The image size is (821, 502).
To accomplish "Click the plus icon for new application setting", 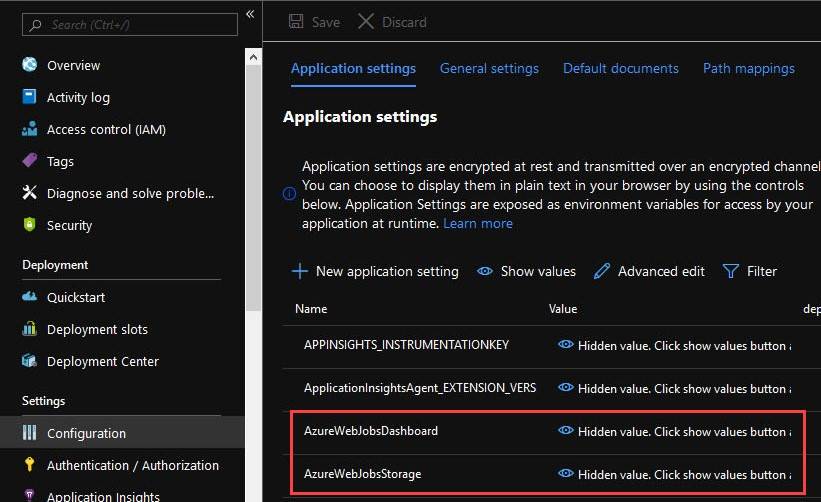I will [x=299, y=271].
